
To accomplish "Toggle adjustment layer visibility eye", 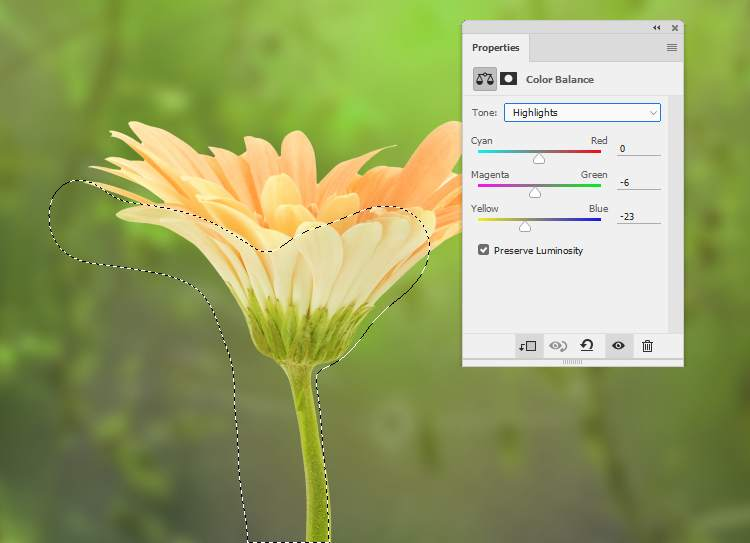I will tap(618, 345).
